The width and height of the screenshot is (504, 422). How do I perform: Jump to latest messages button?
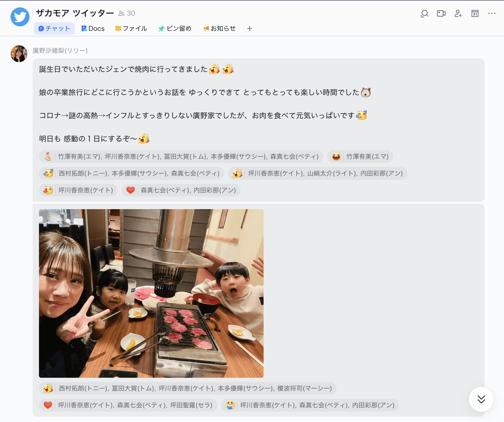pyautogui.click(x=481, y=399)
